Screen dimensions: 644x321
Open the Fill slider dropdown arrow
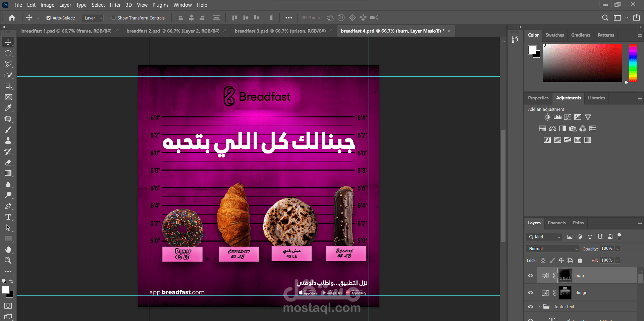pos(618,260)
